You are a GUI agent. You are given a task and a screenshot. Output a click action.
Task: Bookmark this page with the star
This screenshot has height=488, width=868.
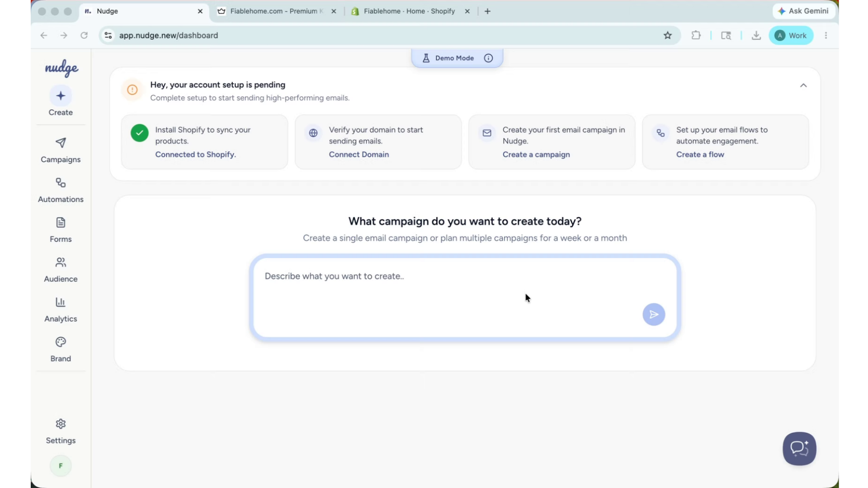click(x=668, y=35)
